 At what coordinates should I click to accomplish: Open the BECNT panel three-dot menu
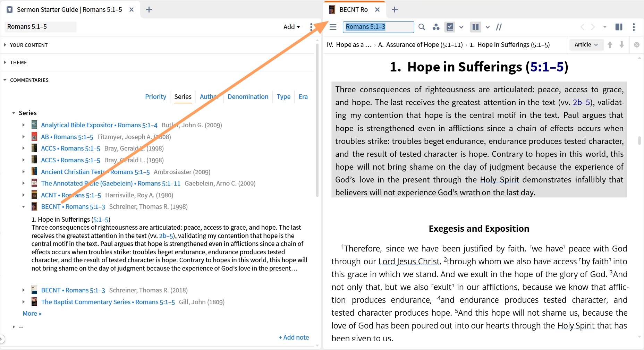[x=634, y=27]
